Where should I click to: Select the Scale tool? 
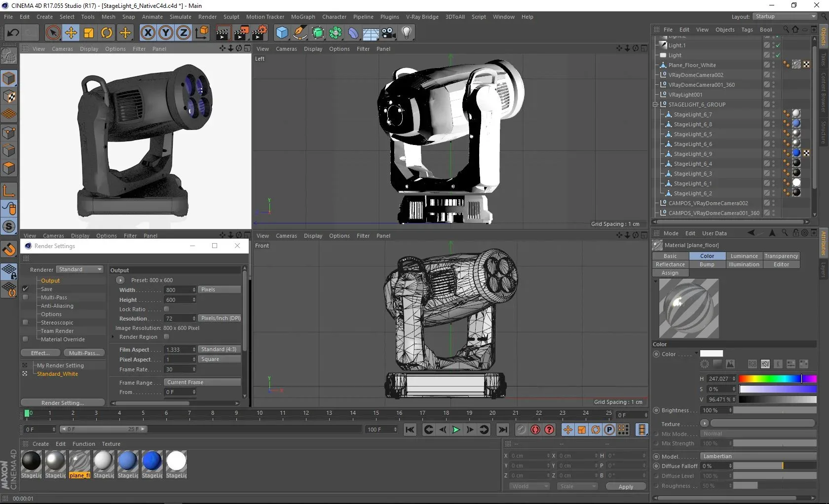click(x=89, y=33)
